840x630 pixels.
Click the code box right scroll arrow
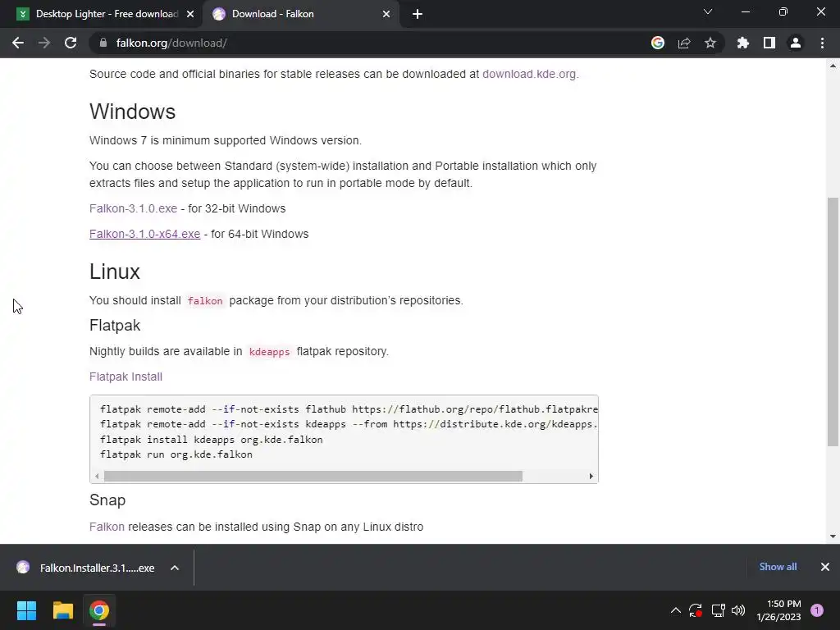pyautogui.click(x=591, y=477)
